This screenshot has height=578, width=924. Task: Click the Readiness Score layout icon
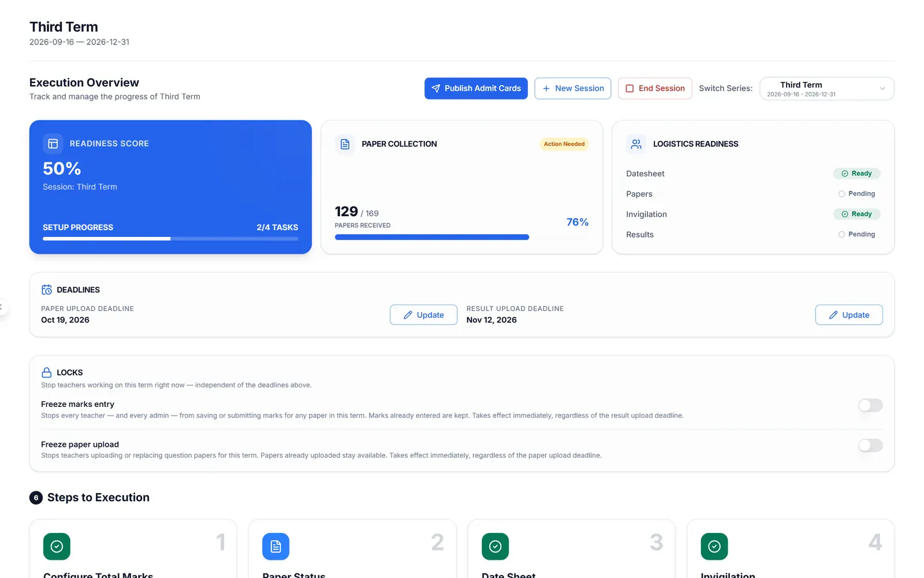coord(53,143)
